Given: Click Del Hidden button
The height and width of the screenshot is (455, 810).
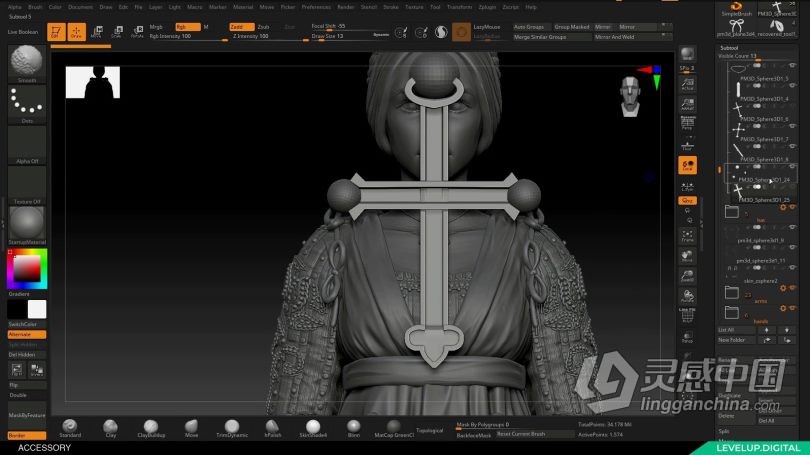Looking at the screenshot, I should [27, 355].
